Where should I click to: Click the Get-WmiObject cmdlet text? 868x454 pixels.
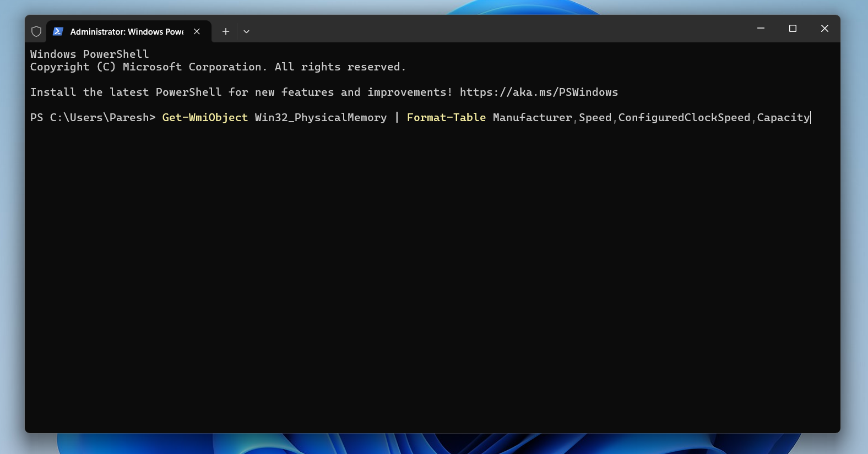(205, 117)
